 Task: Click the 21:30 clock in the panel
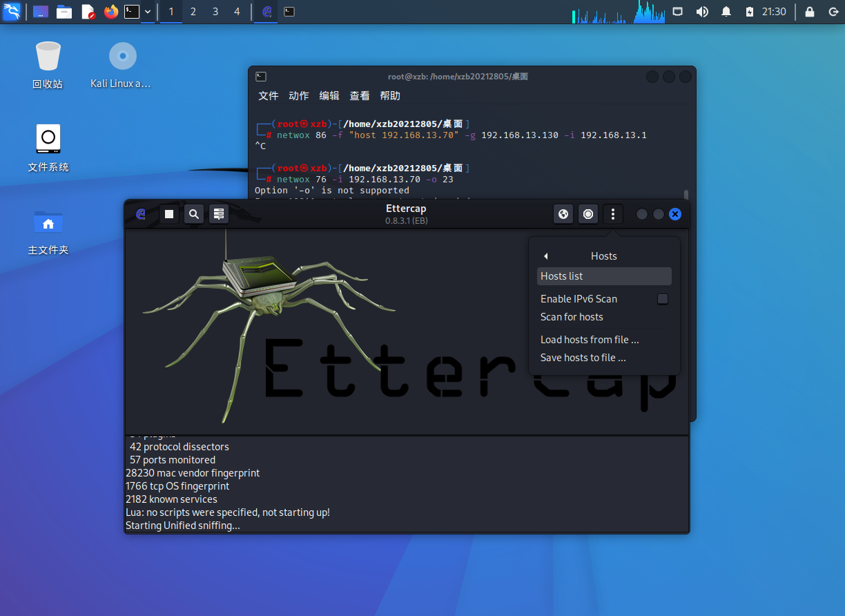tap(774, 12)
